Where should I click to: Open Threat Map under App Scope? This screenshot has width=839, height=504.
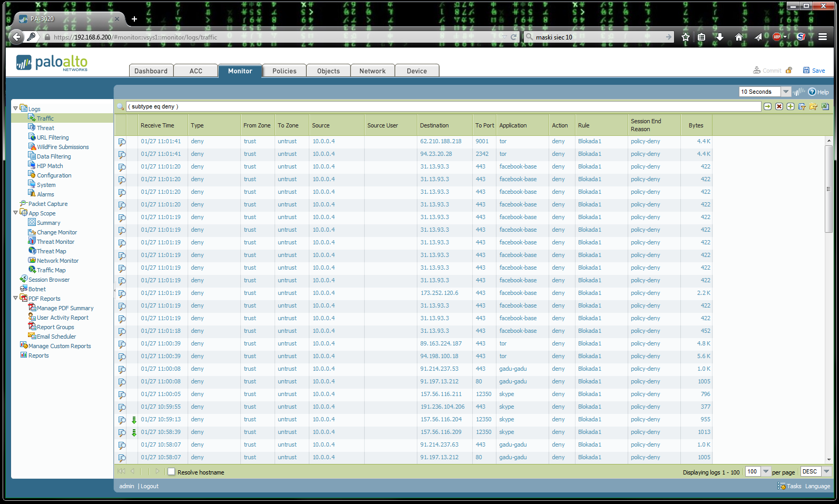coord(52,251)
